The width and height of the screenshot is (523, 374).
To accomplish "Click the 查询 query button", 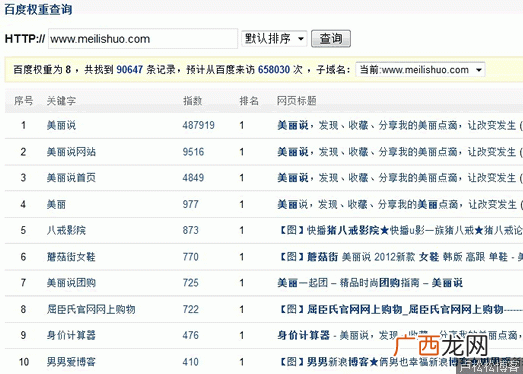I will pos(331,39).
